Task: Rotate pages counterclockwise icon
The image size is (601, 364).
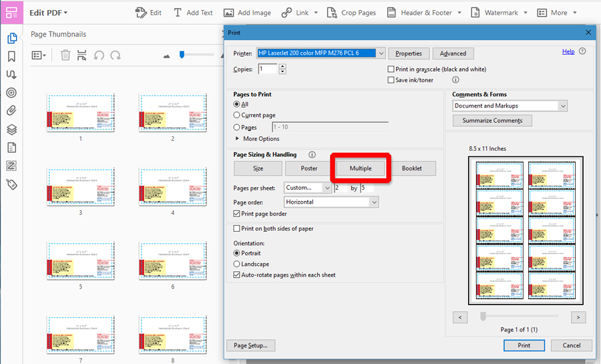Action: 99,55
